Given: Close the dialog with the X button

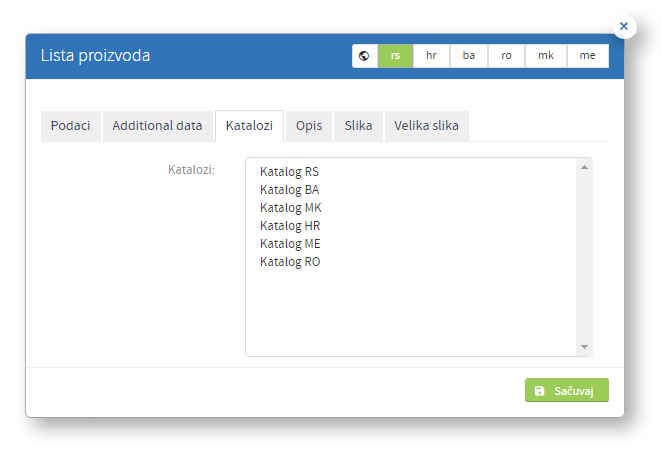Looking at the screenshot, I should pyautogui.click(x=624, y=26).
